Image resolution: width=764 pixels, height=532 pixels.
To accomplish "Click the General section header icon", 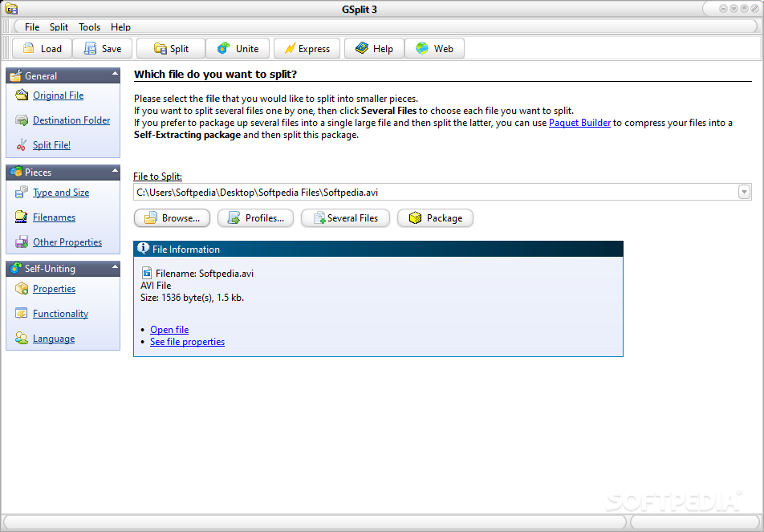I will [16, 75].
